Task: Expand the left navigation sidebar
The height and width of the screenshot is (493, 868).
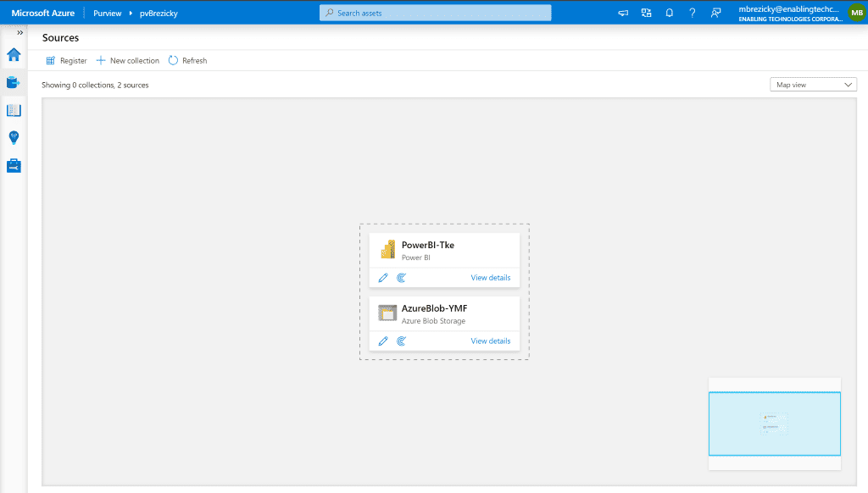Action: click(x=20, y=33)
